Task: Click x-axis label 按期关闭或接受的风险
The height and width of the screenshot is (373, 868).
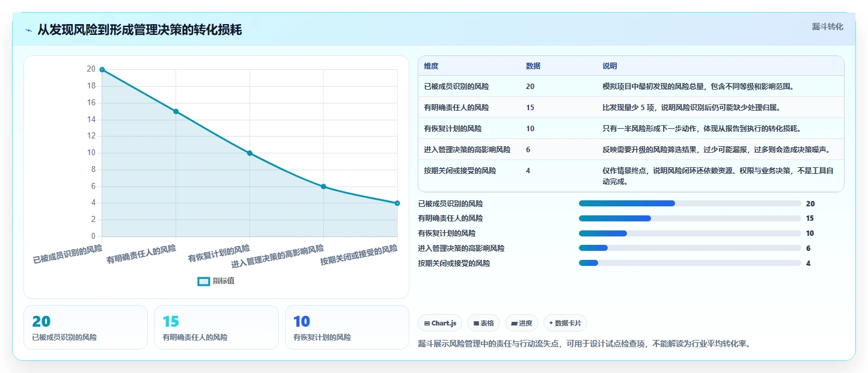Action: (359, 254)
